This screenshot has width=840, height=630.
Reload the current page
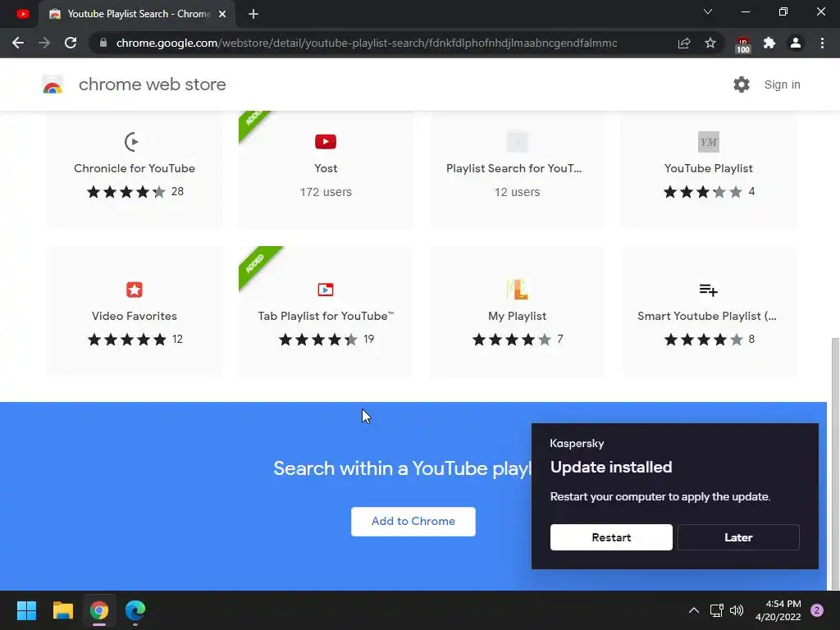71,43
